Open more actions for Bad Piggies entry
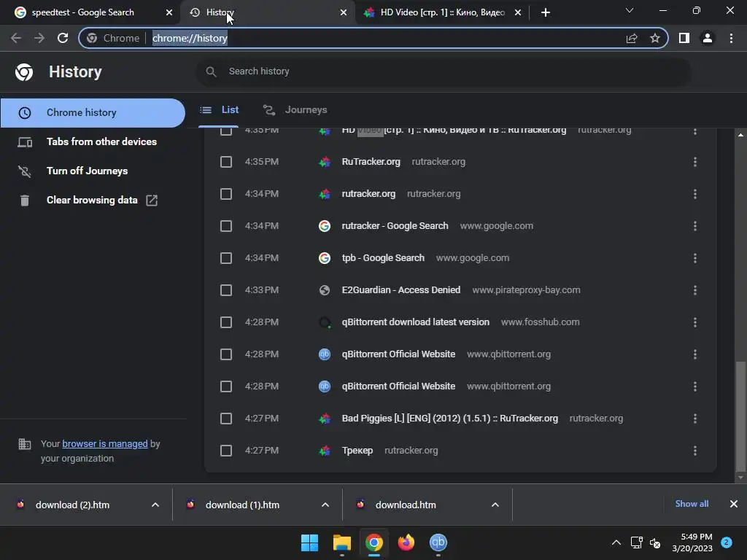The height and width of the screenshot is (560, 747). point(695,419)
